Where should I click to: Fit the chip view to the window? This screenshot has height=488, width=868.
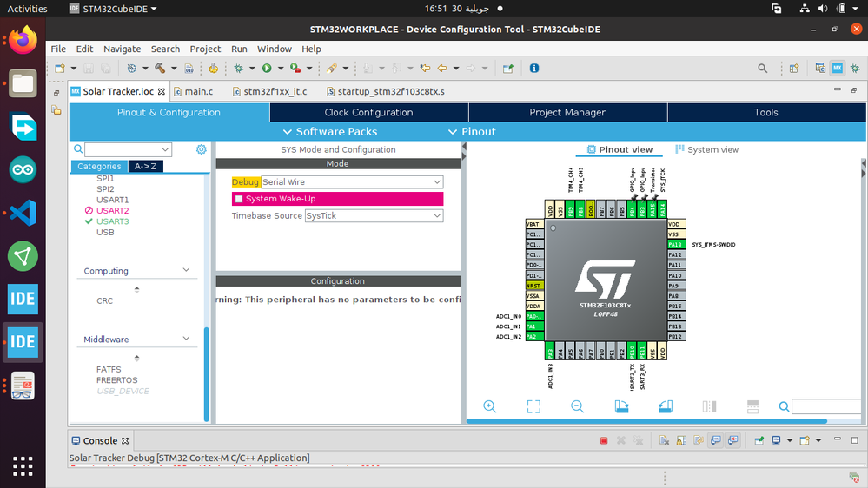[533, 406]
